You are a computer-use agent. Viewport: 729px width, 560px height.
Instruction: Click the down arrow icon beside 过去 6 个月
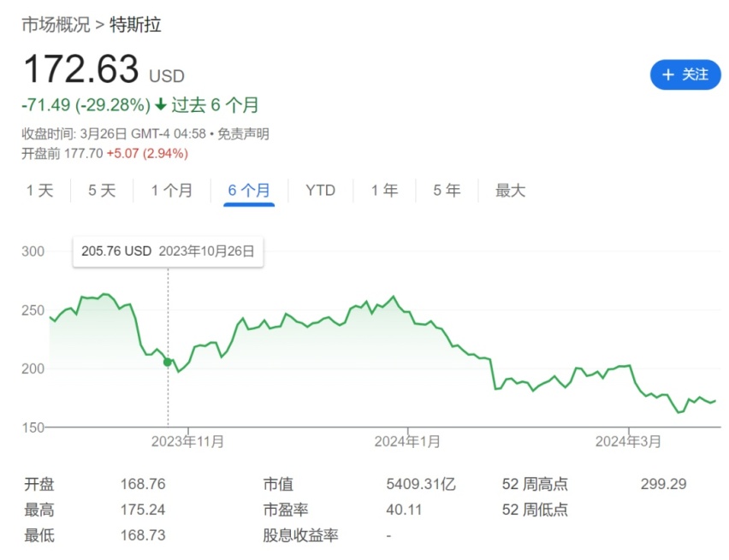[161, 104]
